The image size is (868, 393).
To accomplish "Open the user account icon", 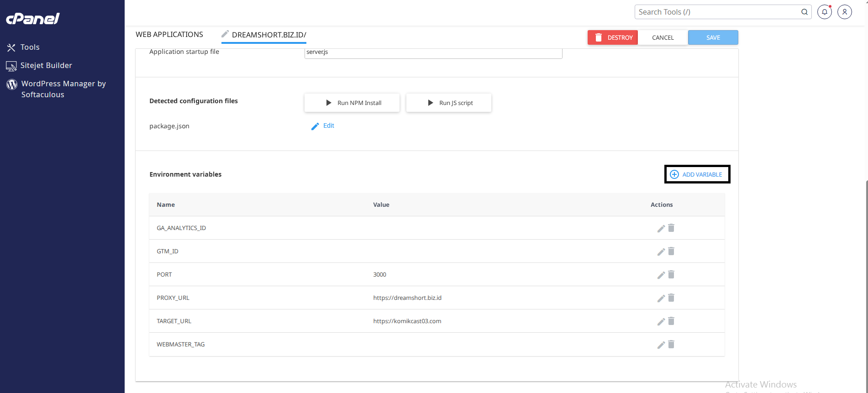I will (x=844, y=12).
